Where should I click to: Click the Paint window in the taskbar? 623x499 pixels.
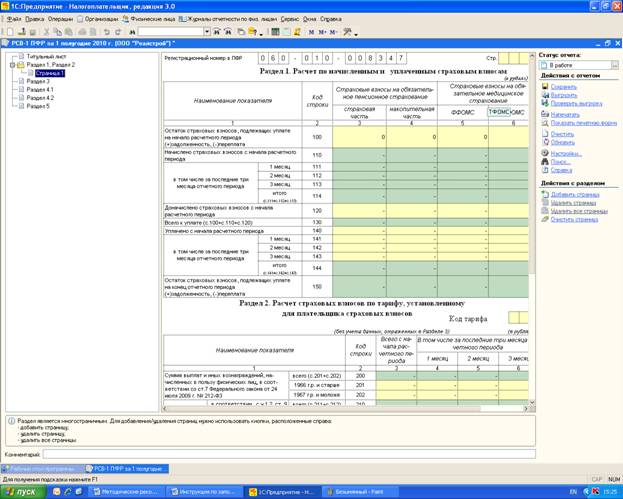point(360,492)
